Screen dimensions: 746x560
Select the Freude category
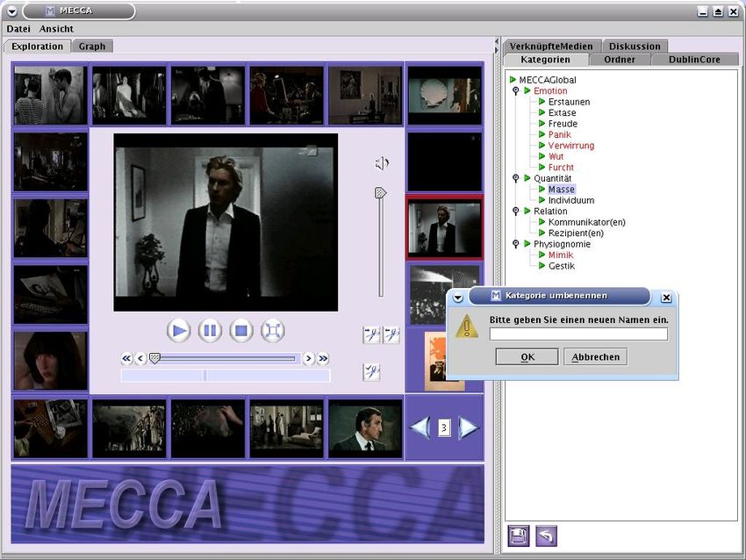tap(563, 123)
